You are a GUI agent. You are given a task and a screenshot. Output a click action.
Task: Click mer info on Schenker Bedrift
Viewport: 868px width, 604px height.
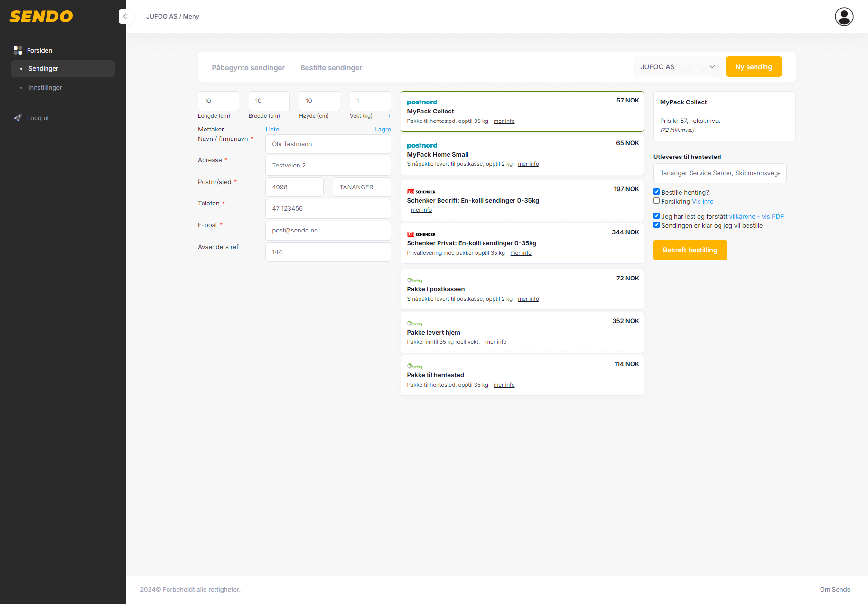(x=421, y=210)
